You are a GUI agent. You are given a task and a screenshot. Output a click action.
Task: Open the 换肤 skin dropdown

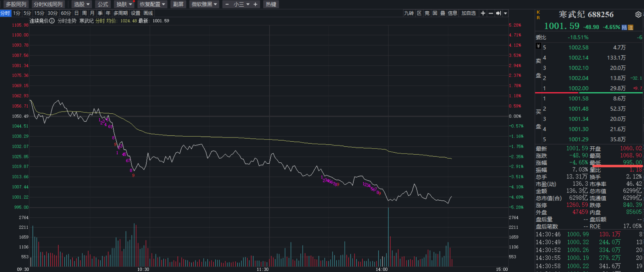pos(124,4)
